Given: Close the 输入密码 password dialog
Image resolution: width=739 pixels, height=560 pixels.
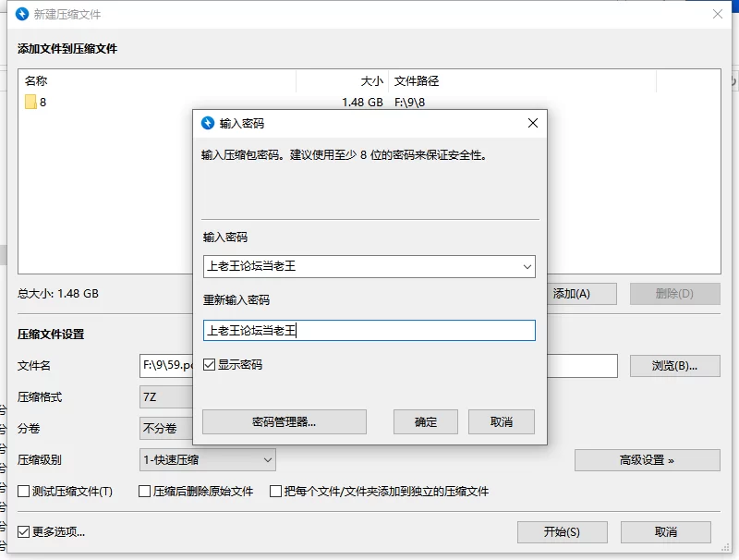Looking at the screenshot, I should pyautogui.click(x=533, y=123).
